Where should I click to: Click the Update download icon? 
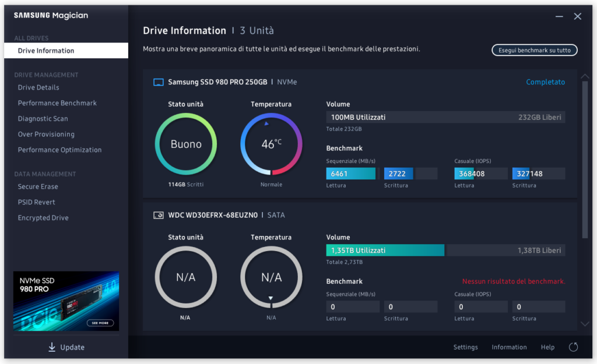tap(52, 347)
